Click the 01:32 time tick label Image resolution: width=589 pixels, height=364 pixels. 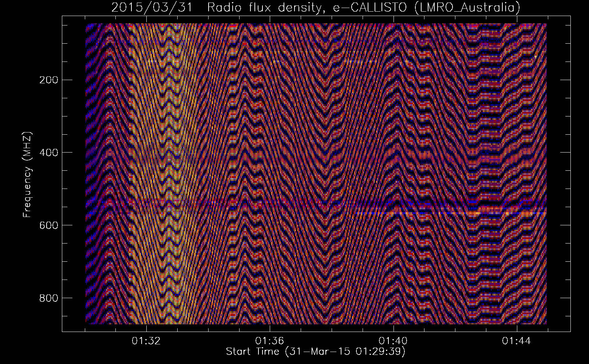[146, 341]
